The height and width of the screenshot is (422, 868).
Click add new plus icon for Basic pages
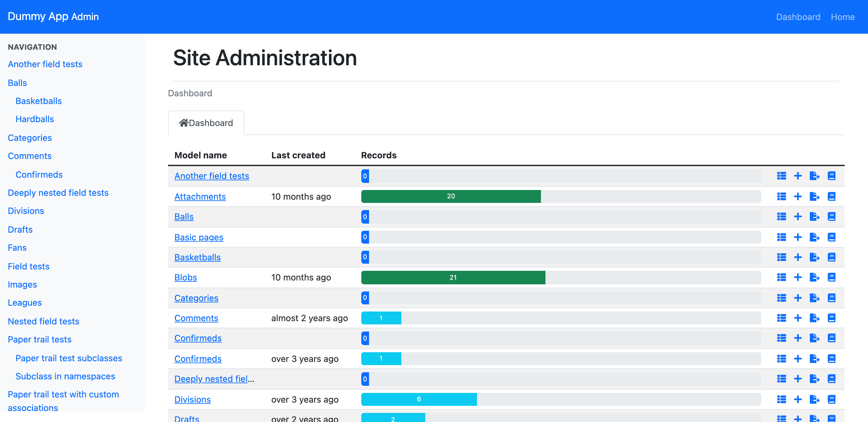pyautogui.click(x=797, y=237)
